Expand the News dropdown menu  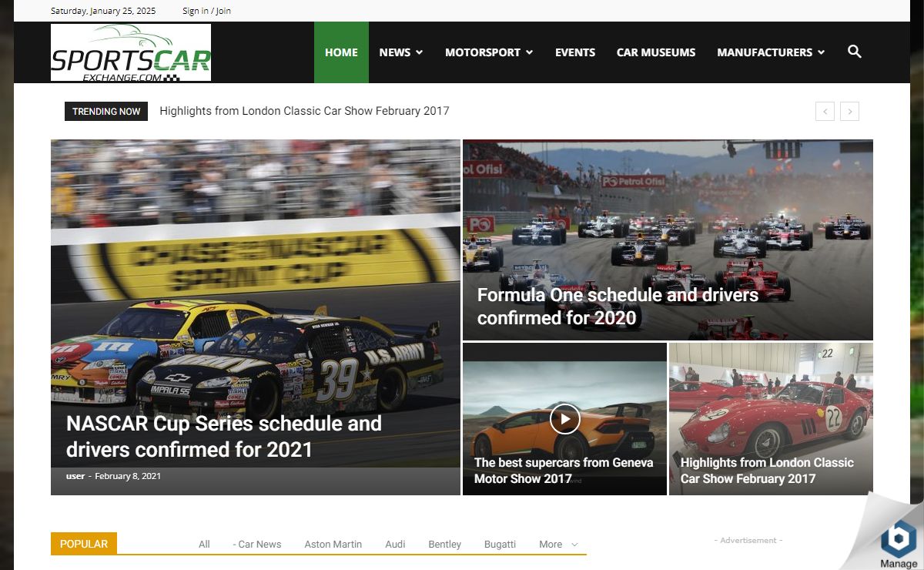tap(400, 52)
